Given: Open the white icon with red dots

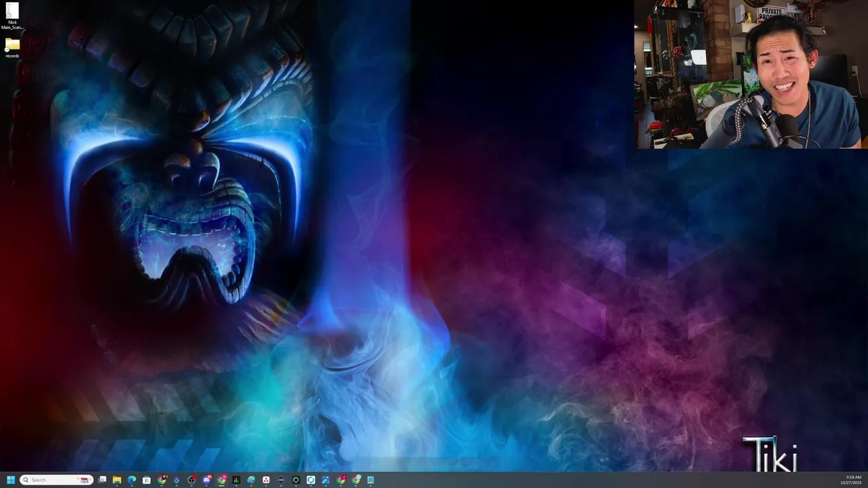Looking at the screenshot, I should pyautogui.click(x=266, y=480).
